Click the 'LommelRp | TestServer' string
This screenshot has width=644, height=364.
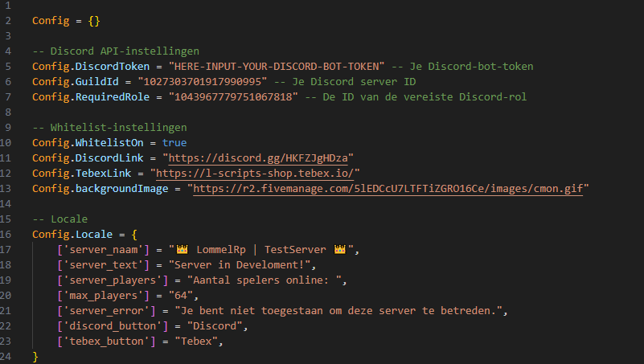pyautogui.click(x=261, y=250)
